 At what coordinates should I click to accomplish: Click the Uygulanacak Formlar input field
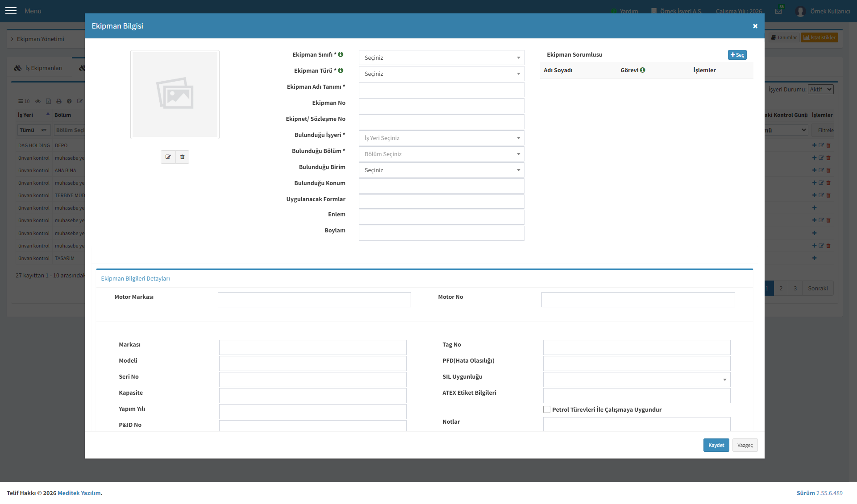441,202
